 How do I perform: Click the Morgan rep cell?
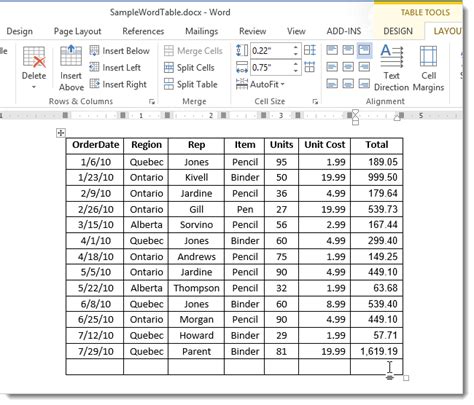[x=196, y=319]
